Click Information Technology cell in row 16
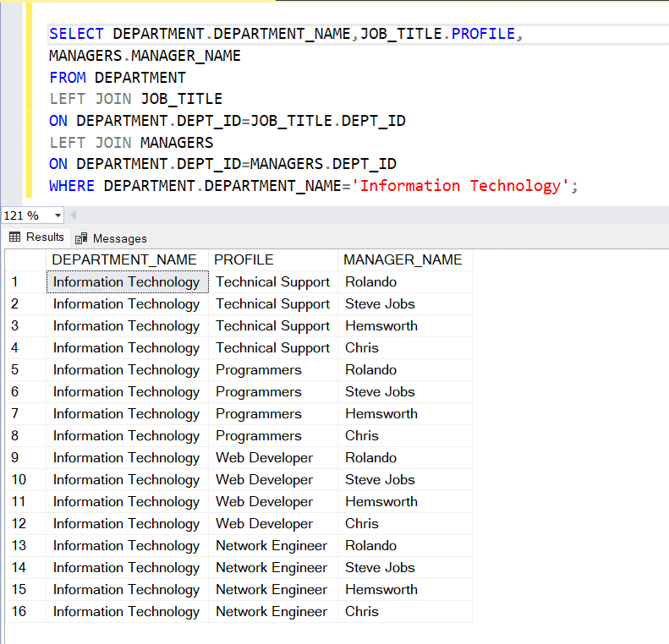Image resolution: width=669 pixels, height=644 pixels. (x=127, y=611)
